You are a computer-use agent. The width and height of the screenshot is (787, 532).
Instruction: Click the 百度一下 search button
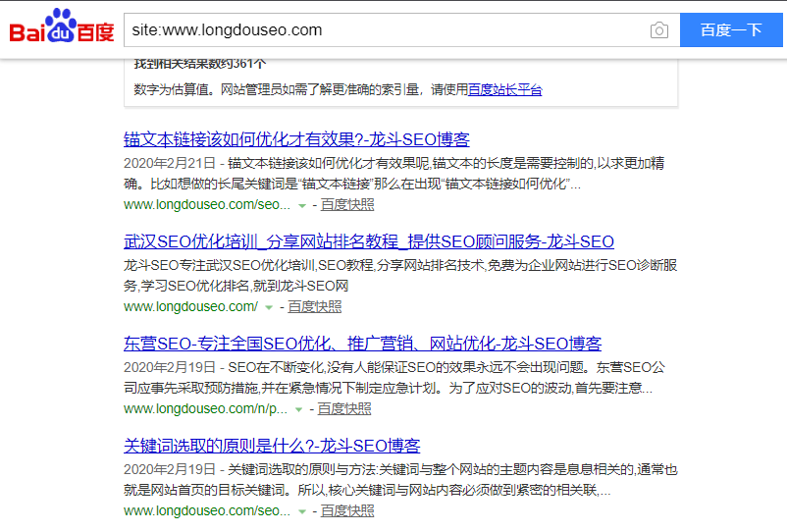(731, 30)
